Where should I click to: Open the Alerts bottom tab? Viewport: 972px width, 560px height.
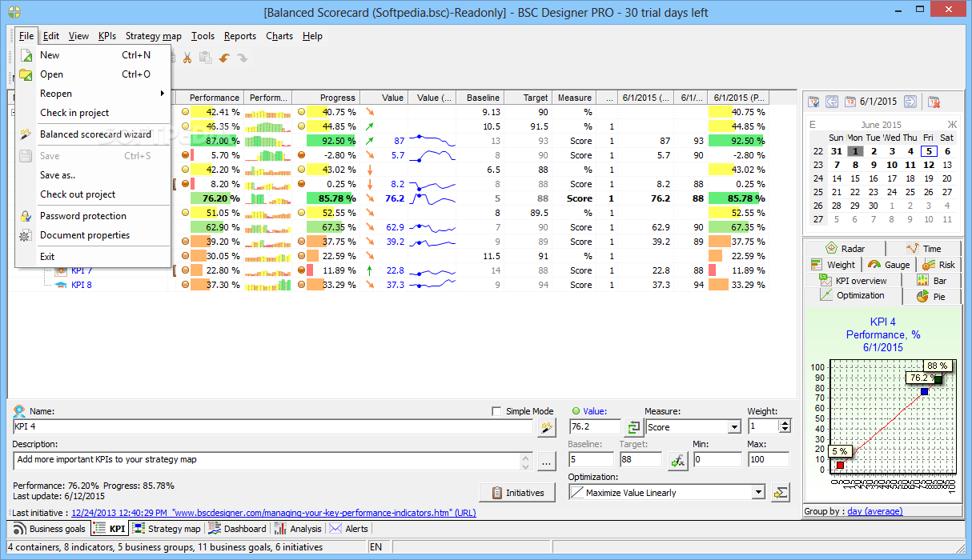pyautogui.click(x=349, y=529)
